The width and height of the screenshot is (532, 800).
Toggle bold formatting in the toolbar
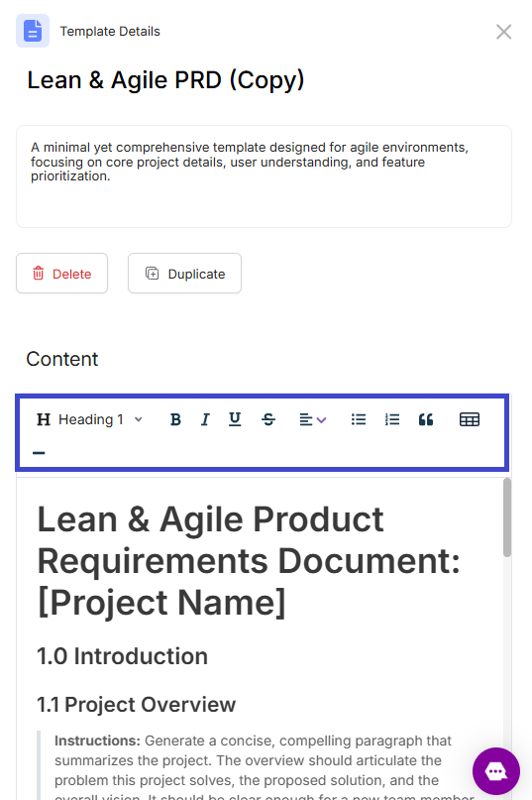175,419
